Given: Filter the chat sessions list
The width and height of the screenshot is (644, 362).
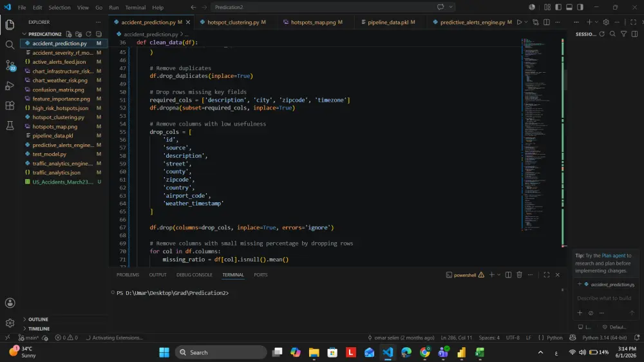Looking at the screenshot, I should click(x=623, y=34).
